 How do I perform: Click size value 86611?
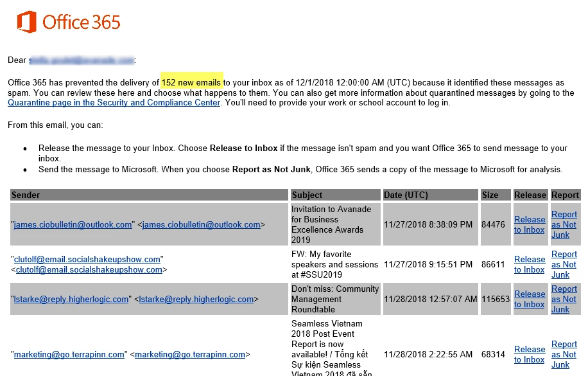pos(493,264)
